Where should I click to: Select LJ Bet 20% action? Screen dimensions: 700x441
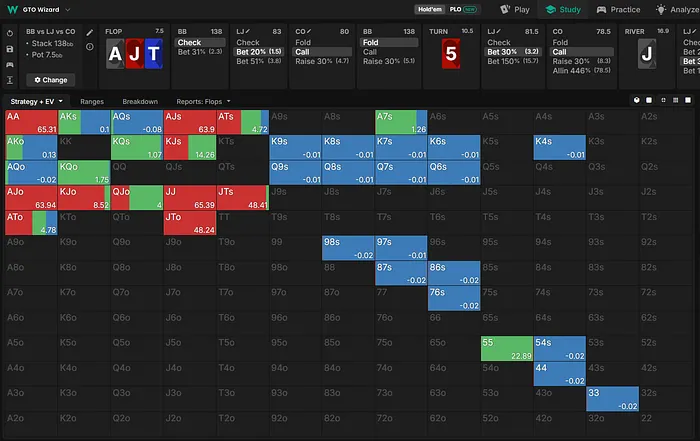[259, 52]
